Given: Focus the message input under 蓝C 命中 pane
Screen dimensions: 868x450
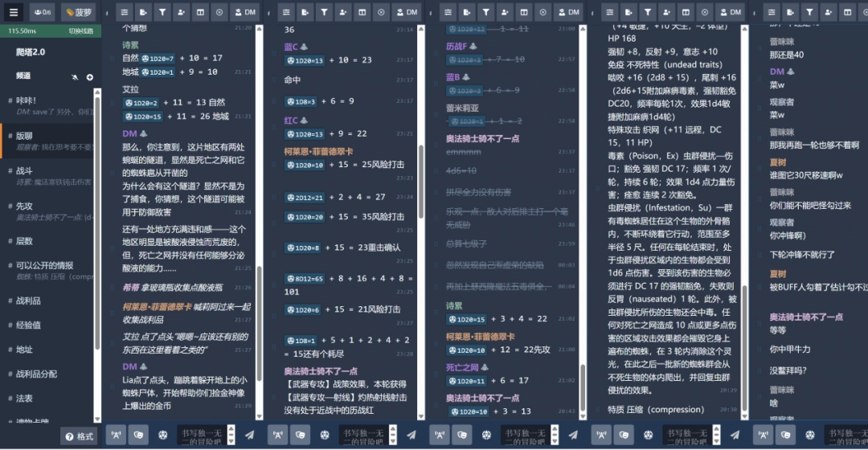Looking at the screenshot, I should 363,435.
